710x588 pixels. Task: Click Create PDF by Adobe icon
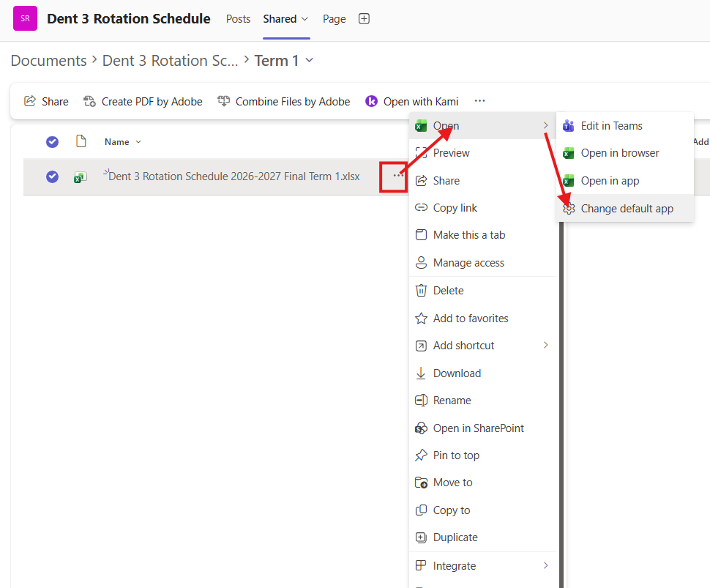tap(89, 101)
